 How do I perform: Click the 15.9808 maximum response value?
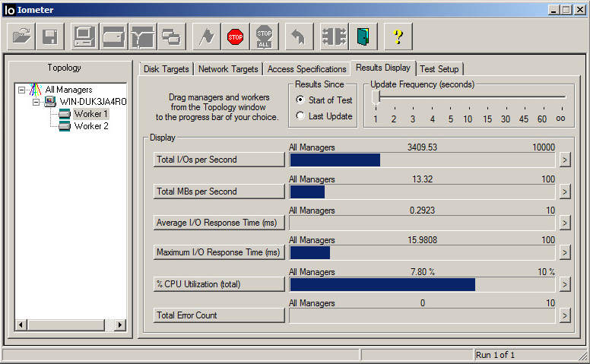click(422, 240)
